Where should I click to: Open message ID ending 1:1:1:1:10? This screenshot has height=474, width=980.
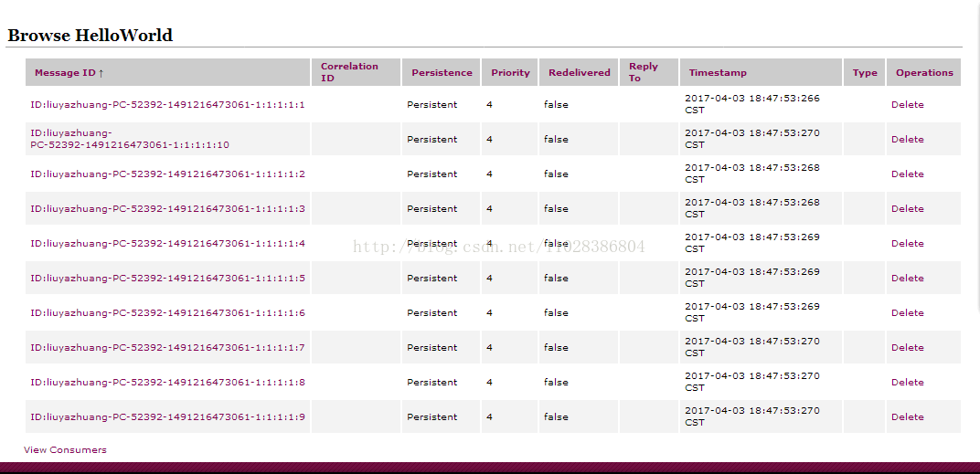pos(130,139)
